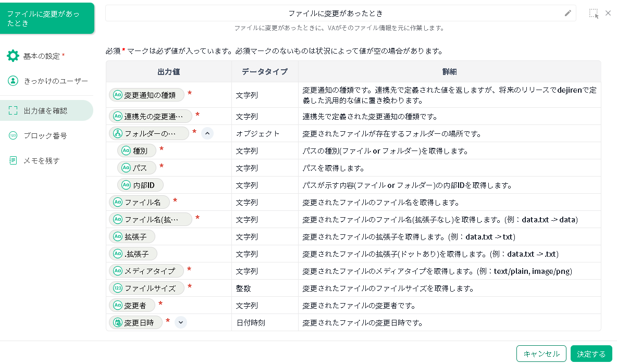Click the 123 icon next to ブロック番号
This screenshot has width=617, height=364.
pos(13,136)
